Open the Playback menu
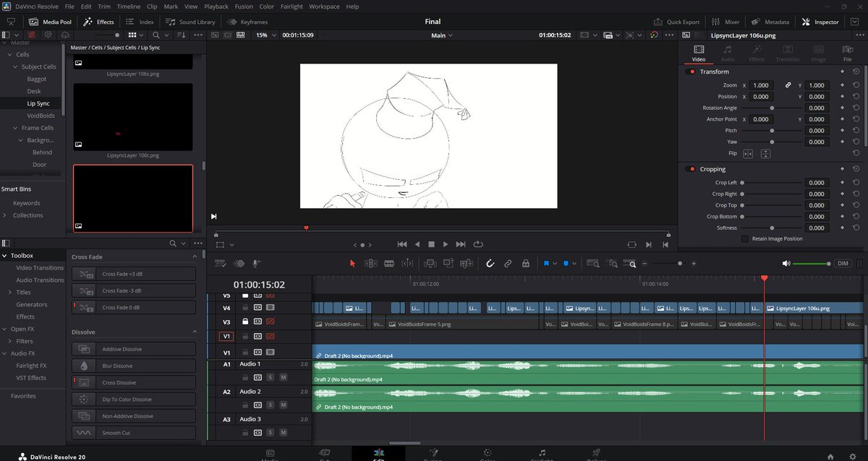 [216, 6]
